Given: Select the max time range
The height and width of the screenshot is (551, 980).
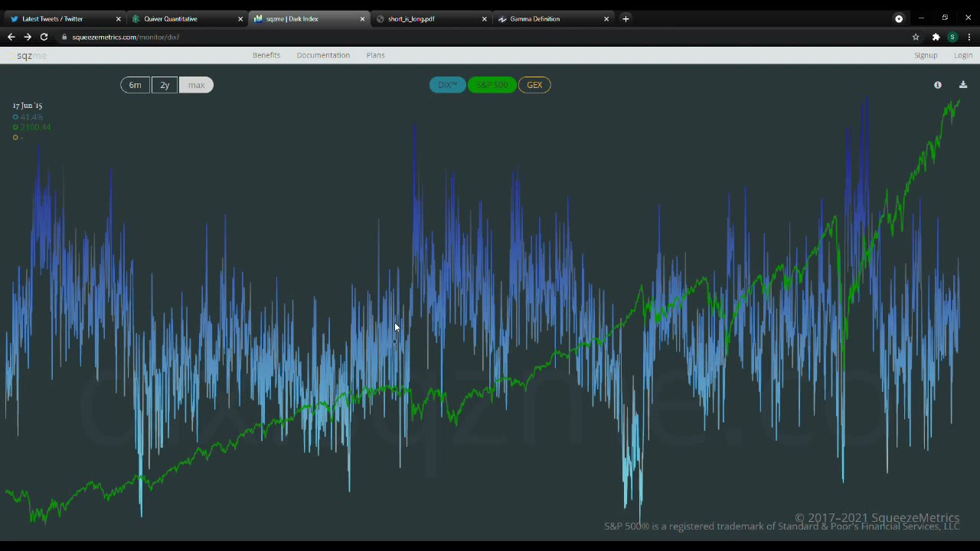Looking at the screenshot, I should point(196,85).
